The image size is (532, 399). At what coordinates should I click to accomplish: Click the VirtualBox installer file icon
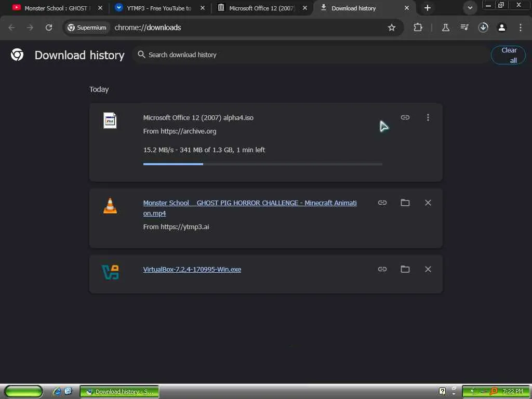(110, 272)
